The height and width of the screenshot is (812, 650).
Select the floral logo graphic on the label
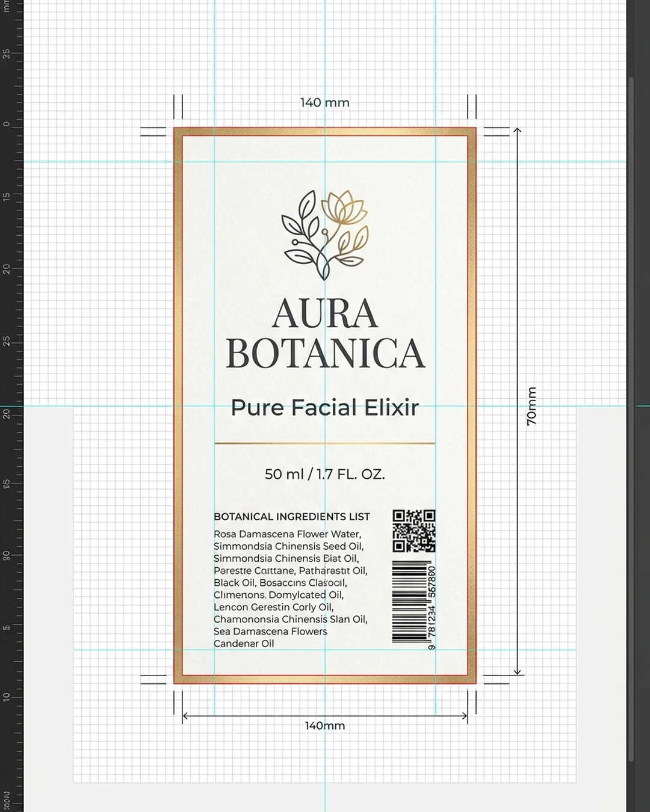click(x=325, y=235)
